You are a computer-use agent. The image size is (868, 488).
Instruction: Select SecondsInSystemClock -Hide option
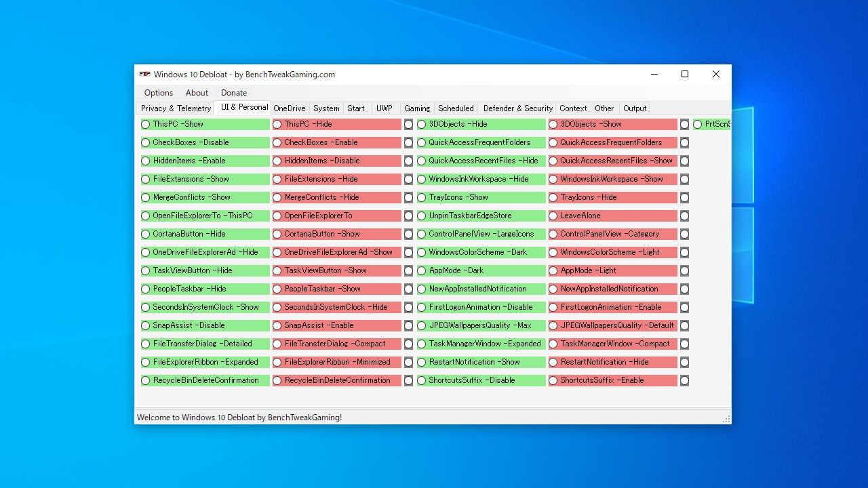click(336, 308)
